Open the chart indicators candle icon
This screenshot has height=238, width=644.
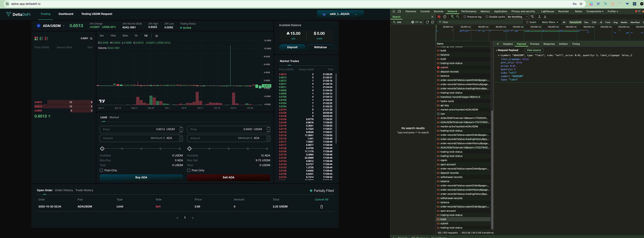click(x=157, y=36)
